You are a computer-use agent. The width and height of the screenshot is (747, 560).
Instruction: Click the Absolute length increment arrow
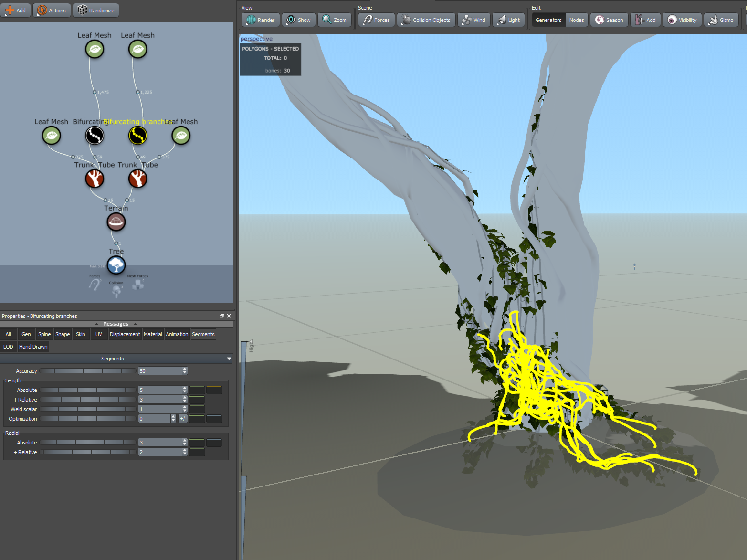(x=185, y=388)
